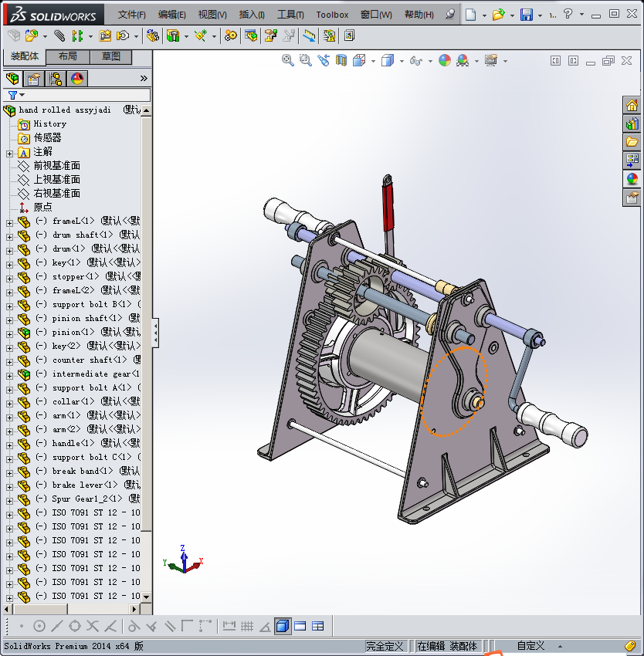Click the home icon in the task pane
The height and width of the screenshot is (656, 644).
(x=632, y=106)
